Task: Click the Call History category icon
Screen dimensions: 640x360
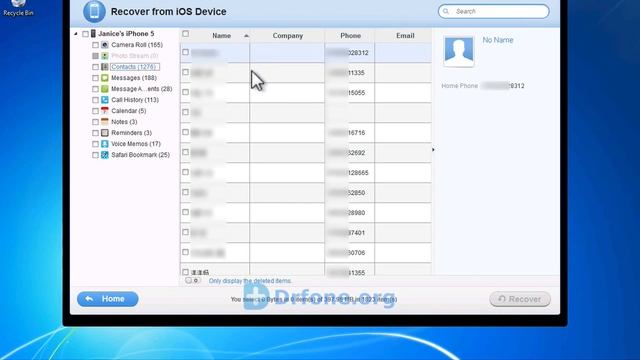Action: click(105, 100)
